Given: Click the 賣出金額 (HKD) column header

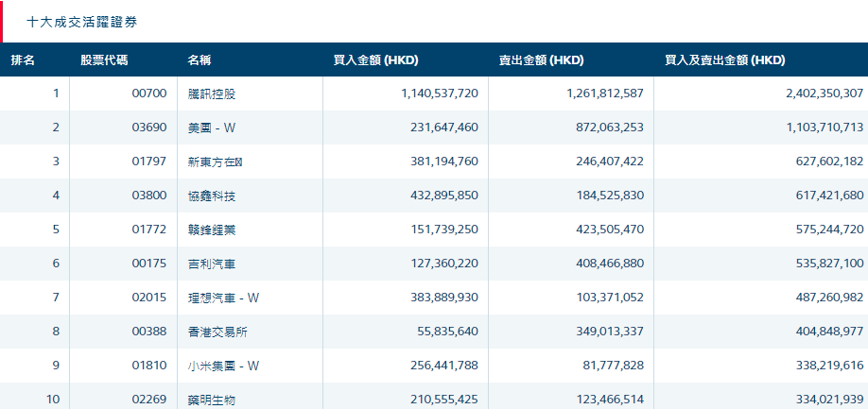Looking at the screenshot, I should 542,60.
